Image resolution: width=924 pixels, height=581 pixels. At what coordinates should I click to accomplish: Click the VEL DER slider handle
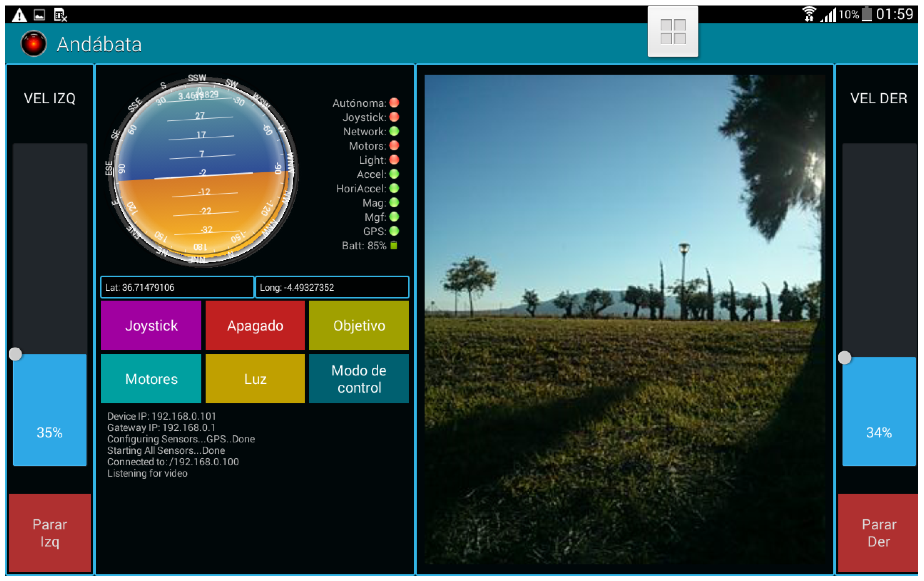click(844, 357)
